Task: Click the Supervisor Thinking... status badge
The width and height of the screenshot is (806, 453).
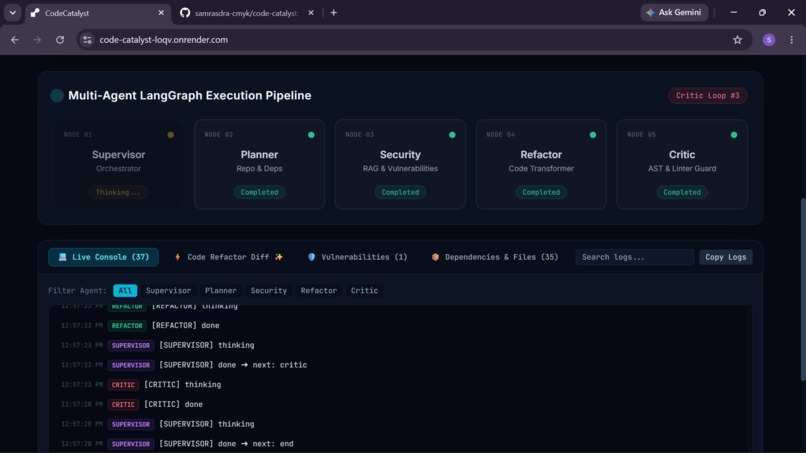Action: click(x=118, y=192)
